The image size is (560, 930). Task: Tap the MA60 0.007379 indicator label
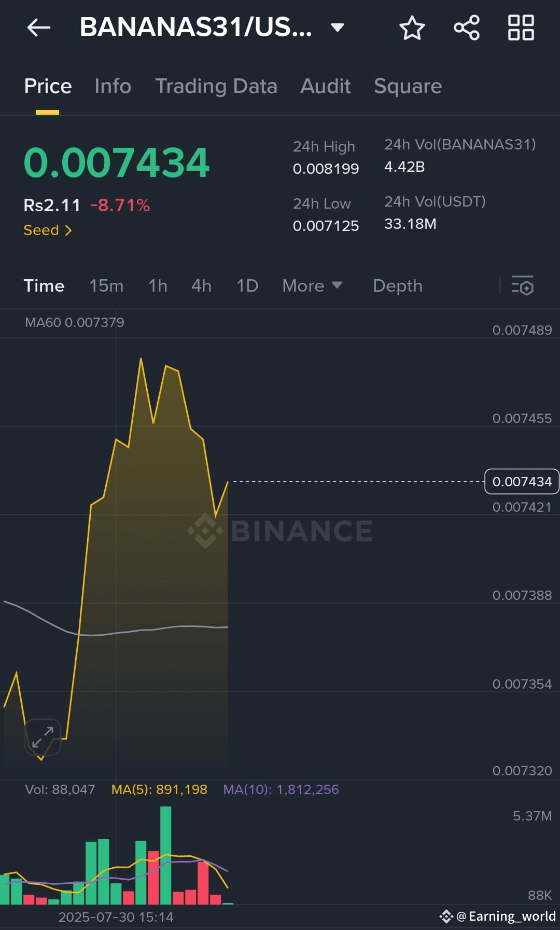coord(75,322)
